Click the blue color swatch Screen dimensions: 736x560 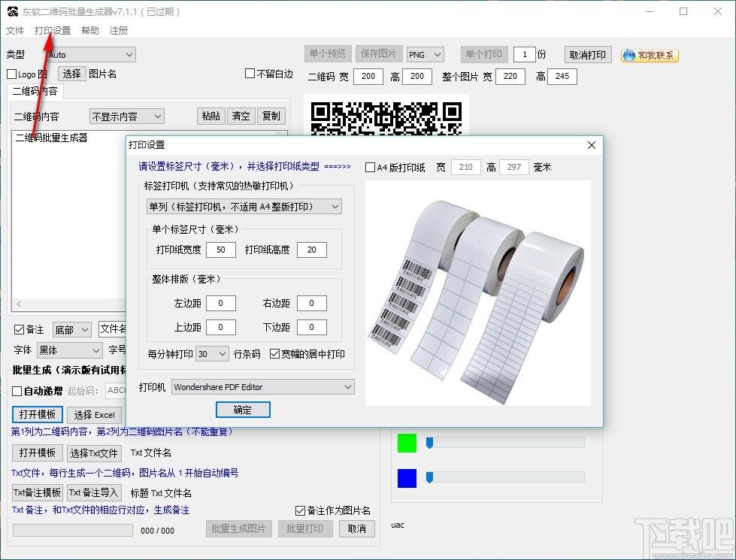(407, 478)
